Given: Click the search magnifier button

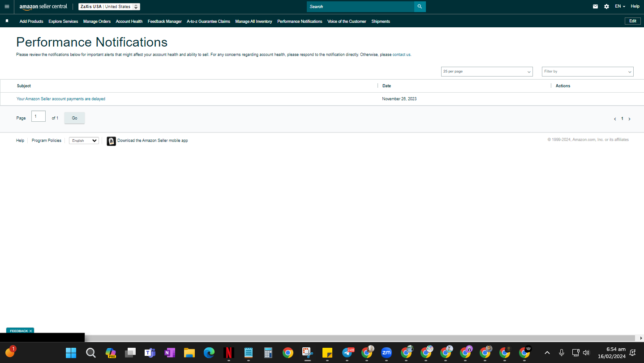Looking at the screenshot, I should [x=420, y=7].
